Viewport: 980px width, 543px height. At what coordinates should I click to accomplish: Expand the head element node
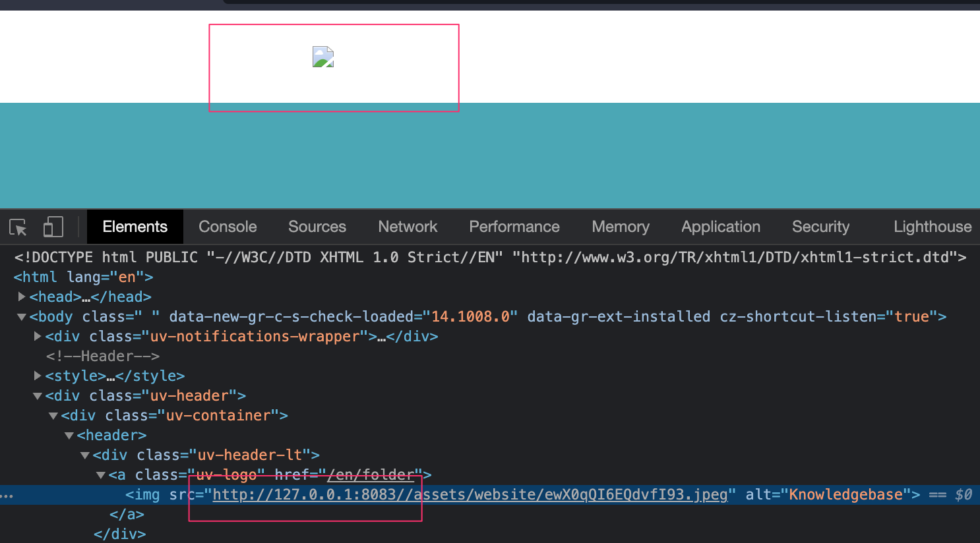(22, 297)
